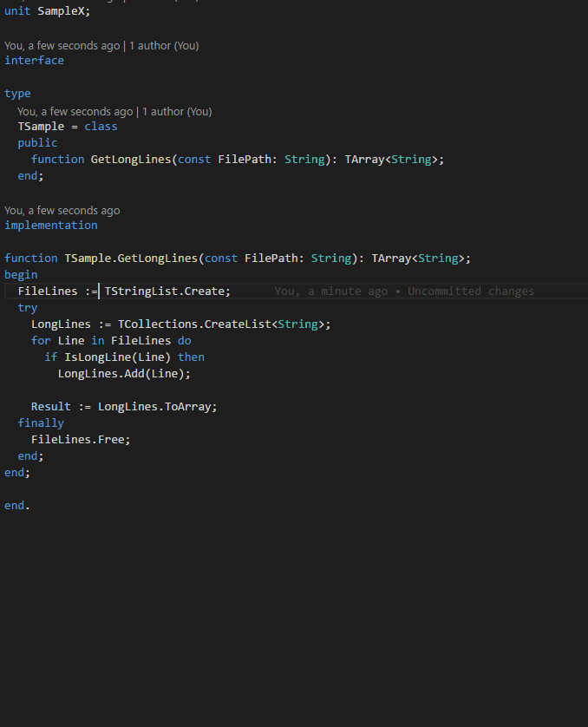
Task: Click 'TStringList.Create' on the FileLines line
Action: [x=165, y=291]
